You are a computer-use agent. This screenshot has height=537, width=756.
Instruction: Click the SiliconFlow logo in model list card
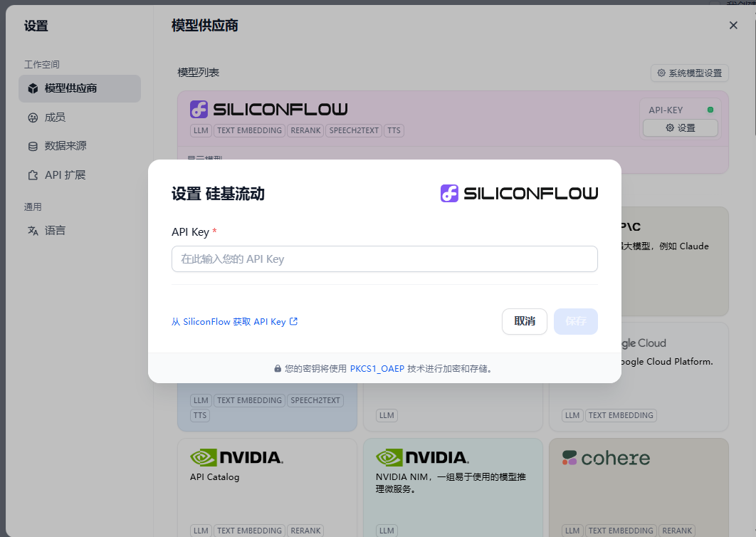click(268, 110)
